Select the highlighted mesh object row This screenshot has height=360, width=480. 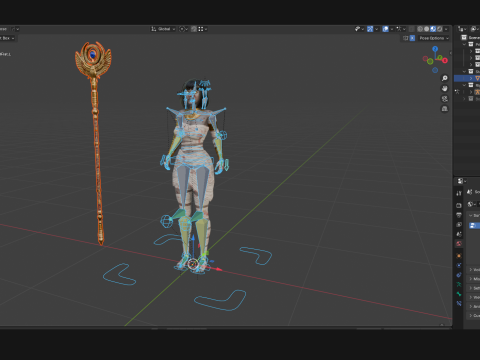[x=467, y=78]
